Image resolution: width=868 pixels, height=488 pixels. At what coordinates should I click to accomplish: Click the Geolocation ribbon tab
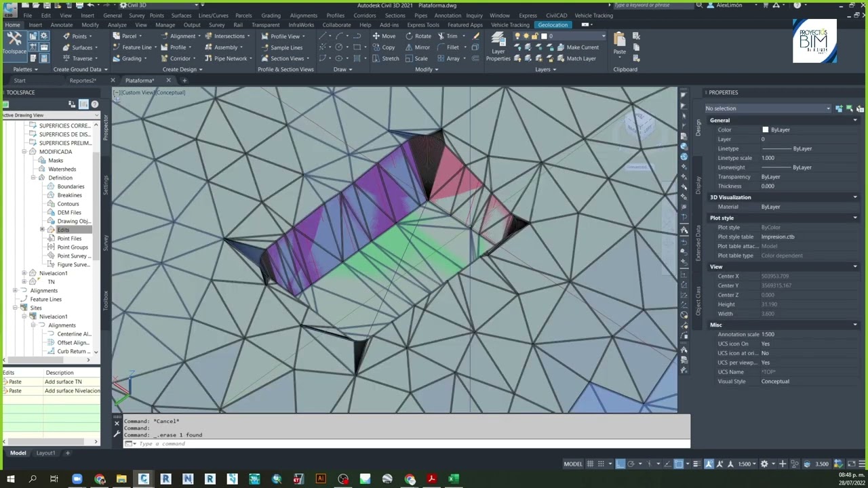[553, 25]
